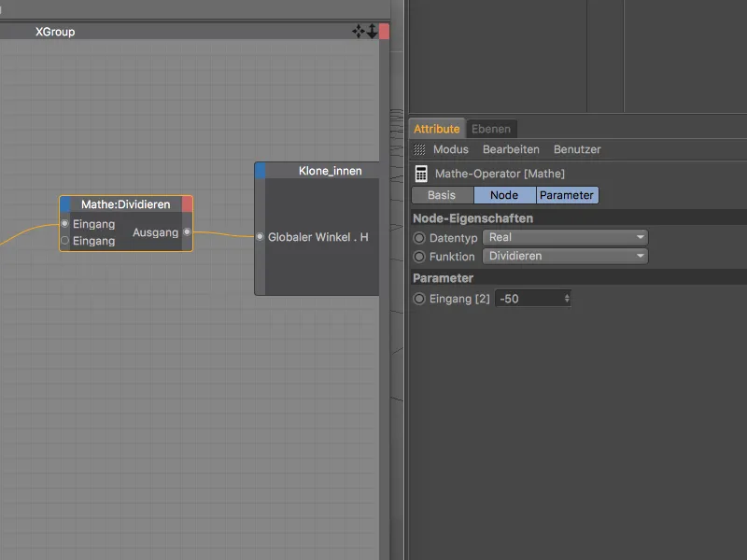This screenshot has width=747, height=560.
Task: Click the blue input corner of Mathe:Dividieren node
Action: coord(65,204)
